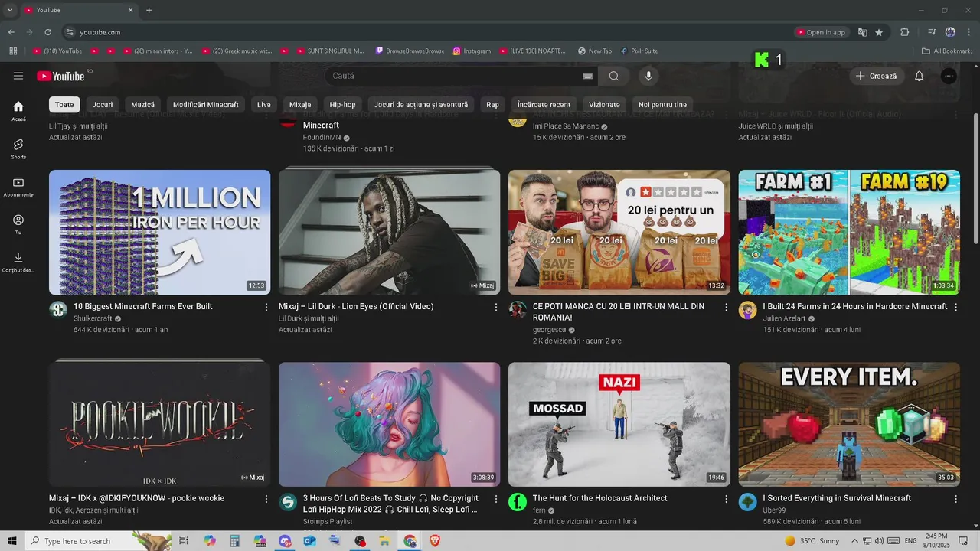
Task: Bookmark this page with the star
Action: coord(879,32)
